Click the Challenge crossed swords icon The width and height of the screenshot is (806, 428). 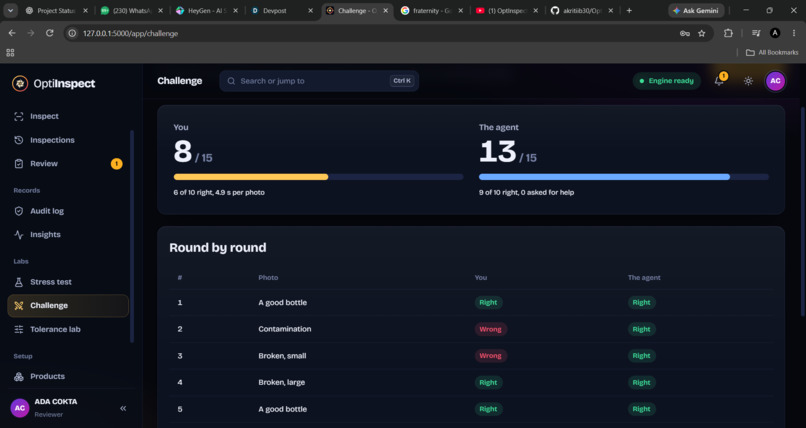(x=19, y=305)
